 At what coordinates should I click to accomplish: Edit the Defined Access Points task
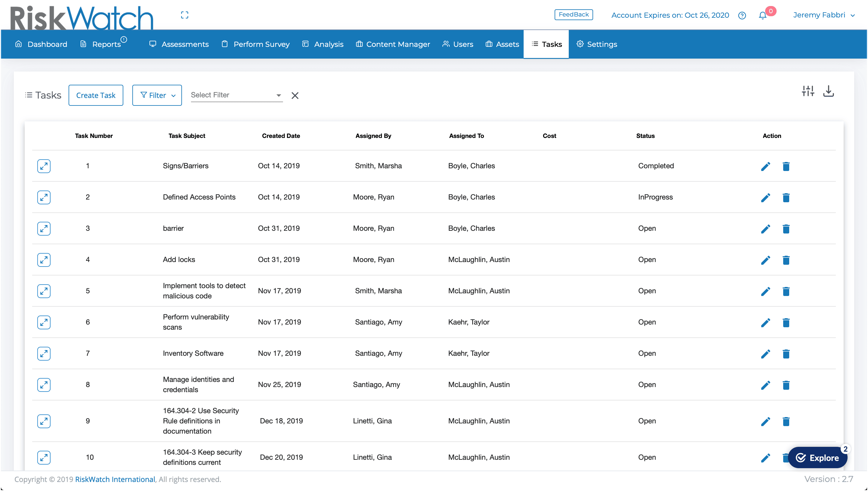pyautogui.click(x=765, y=198)
